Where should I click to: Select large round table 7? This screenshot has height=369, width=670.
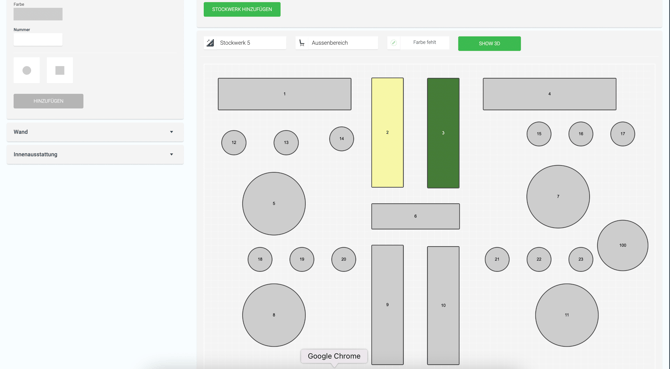tap(558, 196)
